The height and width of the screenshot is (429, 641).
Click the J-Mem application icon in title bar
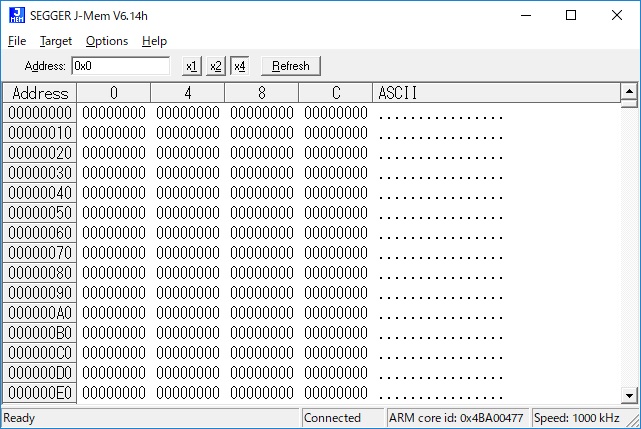[x=17, y=16]
